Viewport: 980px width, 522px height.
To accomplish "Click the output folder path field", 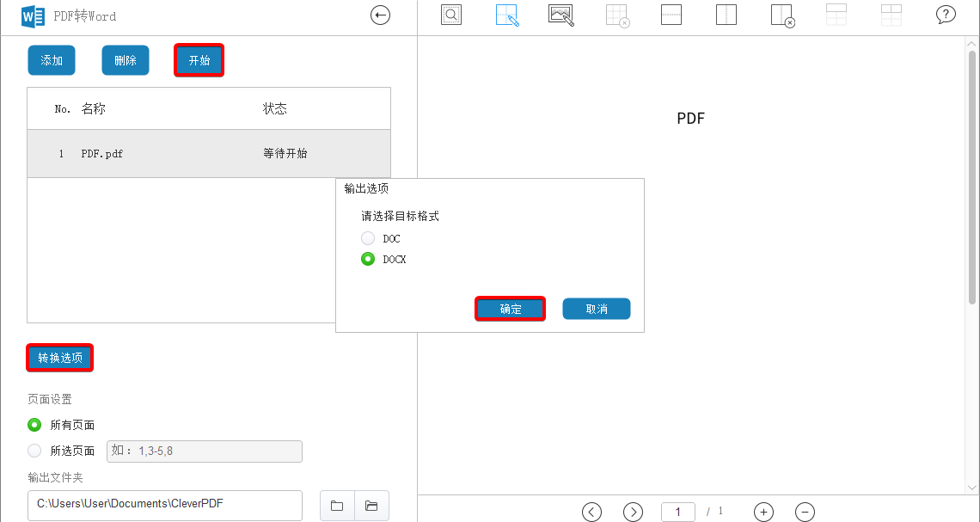I will click(163, 506).
